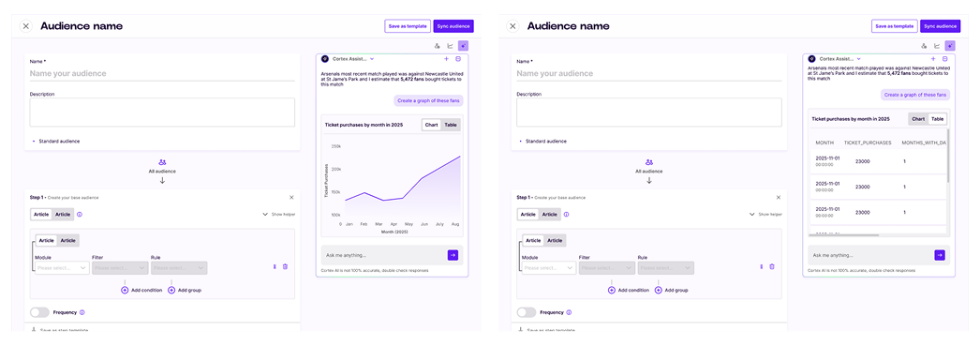Expand Standard audience selector in table-view screen
The height and width of the screenshot is (346, 980).
coord(543,142)
